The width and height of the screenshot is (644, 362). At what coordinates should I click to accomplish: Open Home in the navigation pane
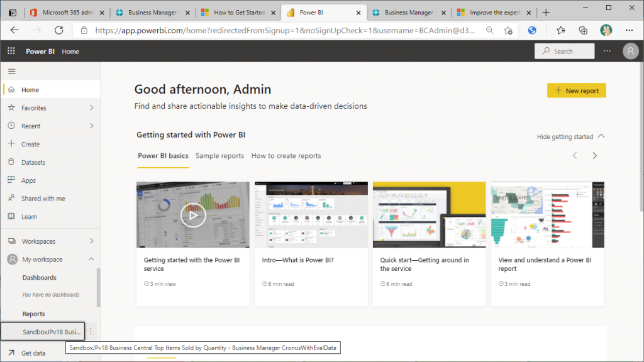coord(50,89)
